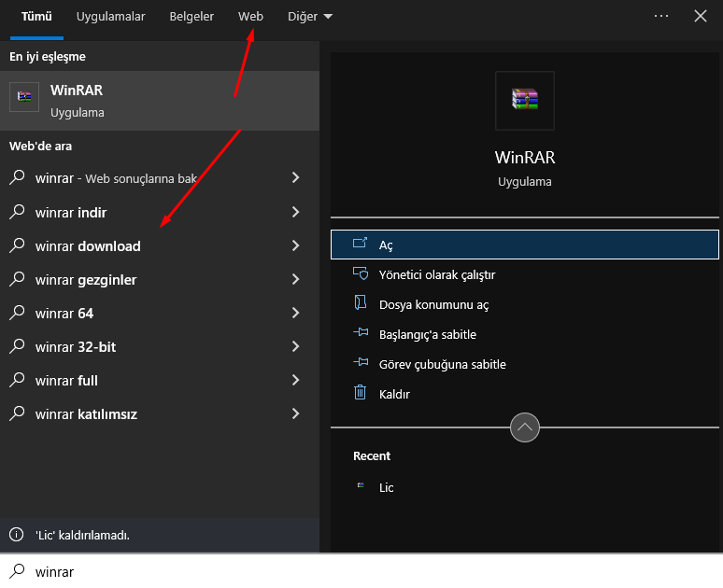Expand arrow next to 'winrar 32-bit'
The height and width of the screenshot is (588, 723).
(295, 346)
